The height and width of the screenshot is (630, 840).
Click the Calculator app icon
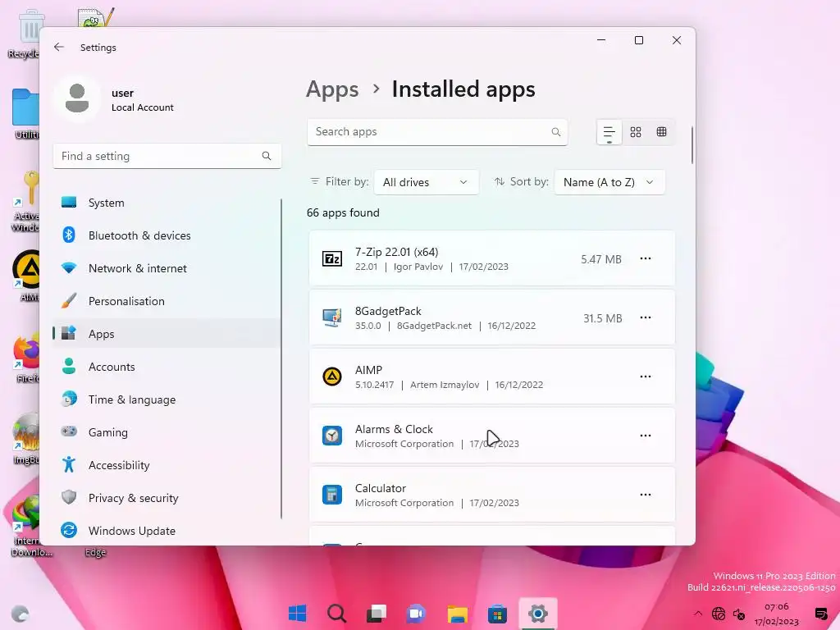click(x=332, y=495)
